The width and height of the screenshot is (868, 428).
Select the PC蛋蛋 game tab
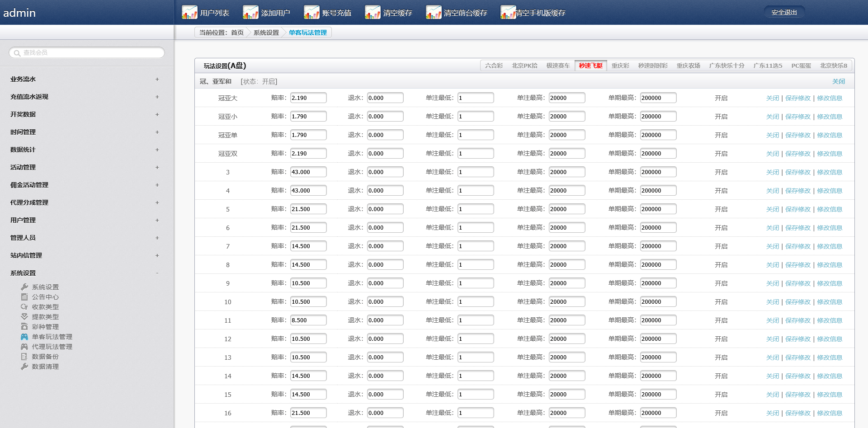pos(801,66)
